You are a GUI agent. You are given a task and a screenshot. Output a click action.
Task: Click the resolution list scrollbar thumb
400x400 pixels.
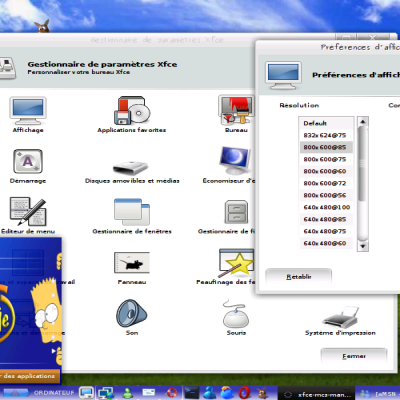(x=363, y=164)
